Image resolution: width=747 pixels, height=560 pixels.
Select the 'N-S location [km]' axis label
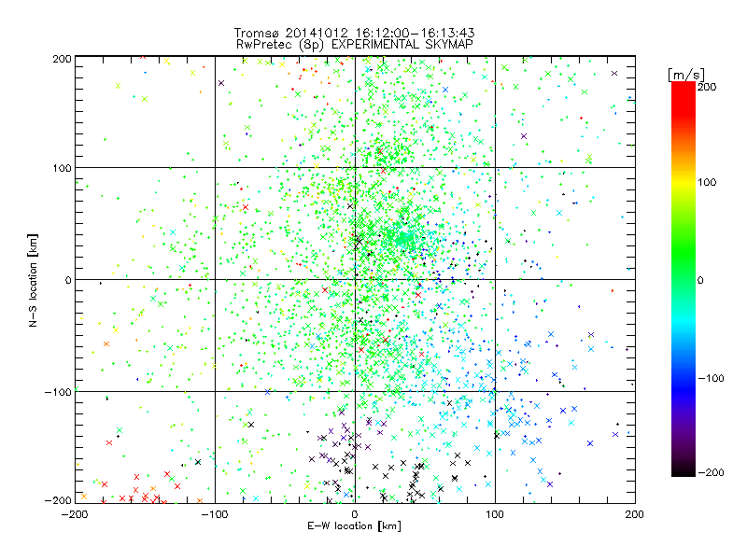pos(33,280)
